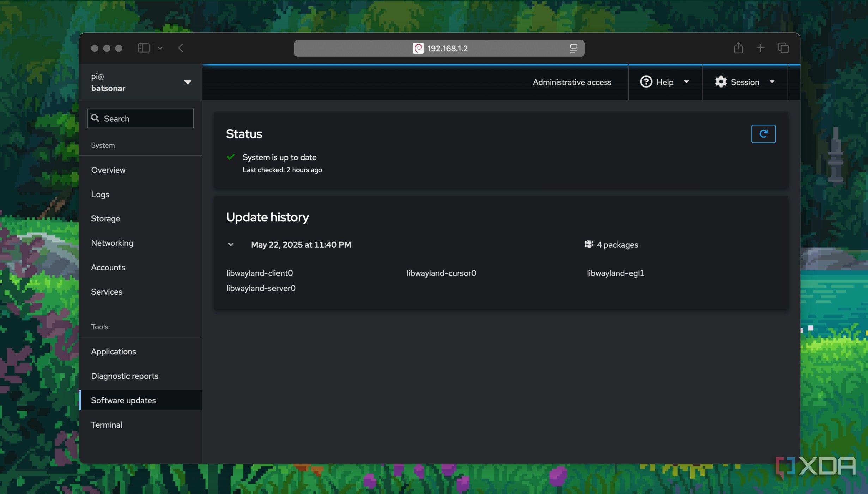Click the Tools section header in the sidebar
The height and width of the screenshot is (494, 868).
pyautogui.click(x=99, y=327)
